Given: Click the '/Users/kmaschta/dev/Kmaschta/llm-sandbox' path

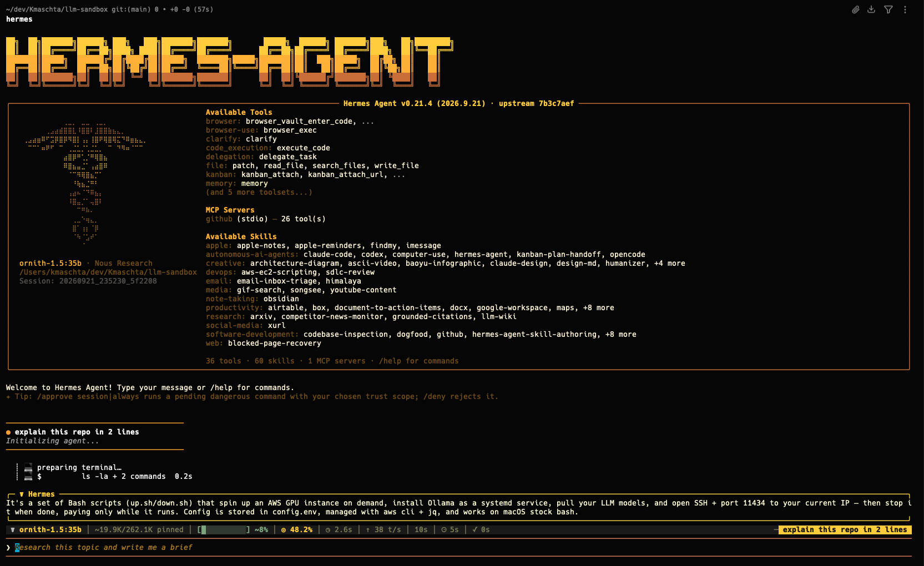Looking at the screenshot, I should (x=108, y=272).
